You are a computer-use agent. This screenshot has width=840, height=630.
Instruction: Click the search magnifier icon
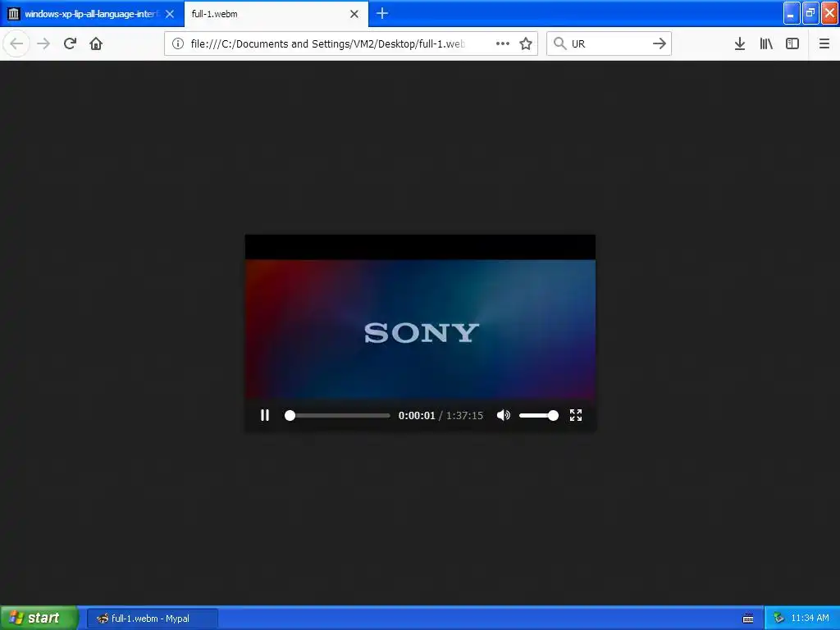click(x=559, y=43)
